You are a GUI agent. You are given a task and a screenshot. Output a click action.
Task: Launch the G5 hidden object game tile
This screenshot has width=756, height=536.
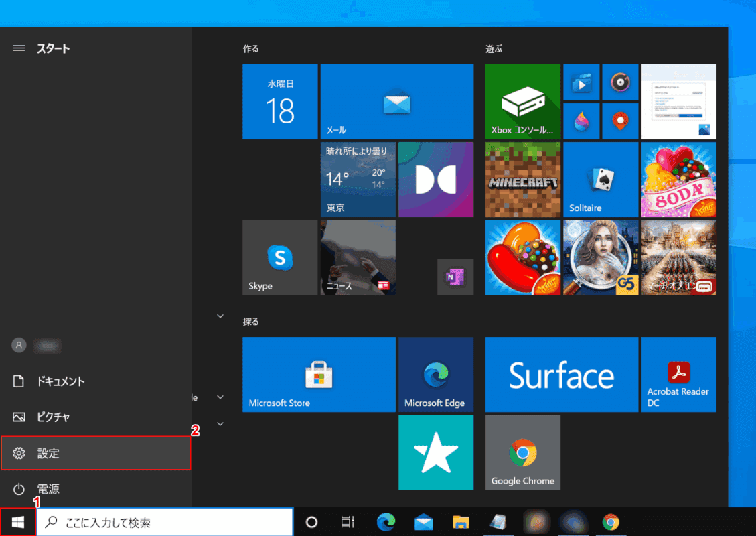coord(601,258)
